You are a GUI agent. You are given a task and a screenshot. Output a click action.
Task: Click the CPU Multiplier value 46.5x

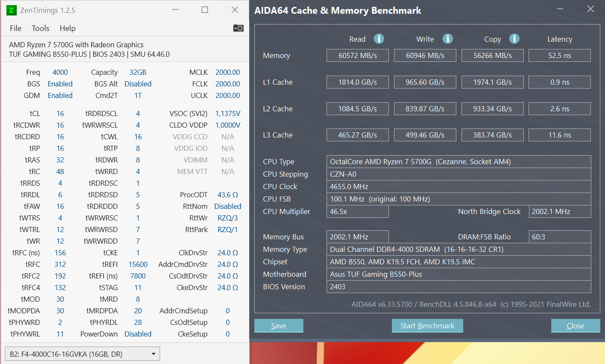click(357, 211)
